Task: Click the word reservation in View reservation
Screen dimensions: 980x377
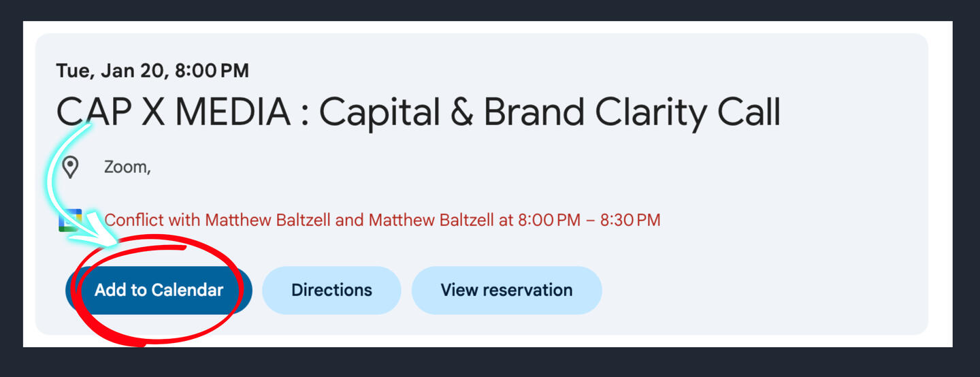Action: (529, 291)
